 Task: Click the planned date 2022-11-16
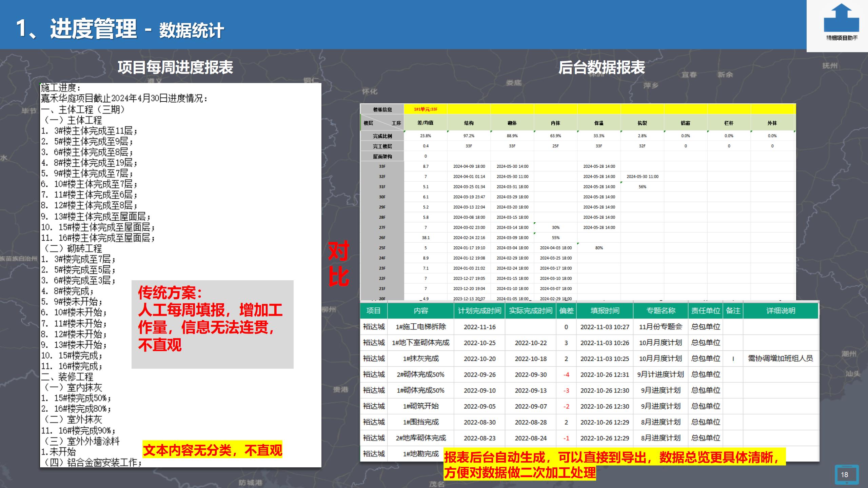click(479, 327)
